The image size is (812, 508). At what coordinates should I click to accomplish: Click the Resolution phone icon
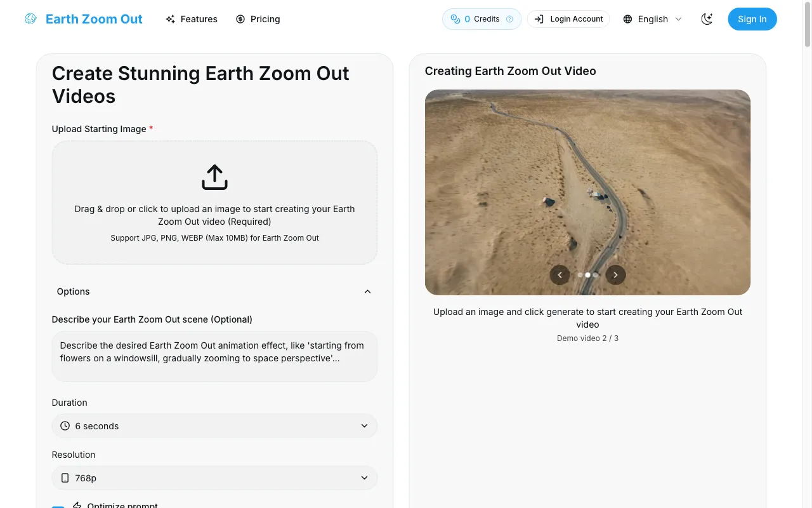coord(65,478)
